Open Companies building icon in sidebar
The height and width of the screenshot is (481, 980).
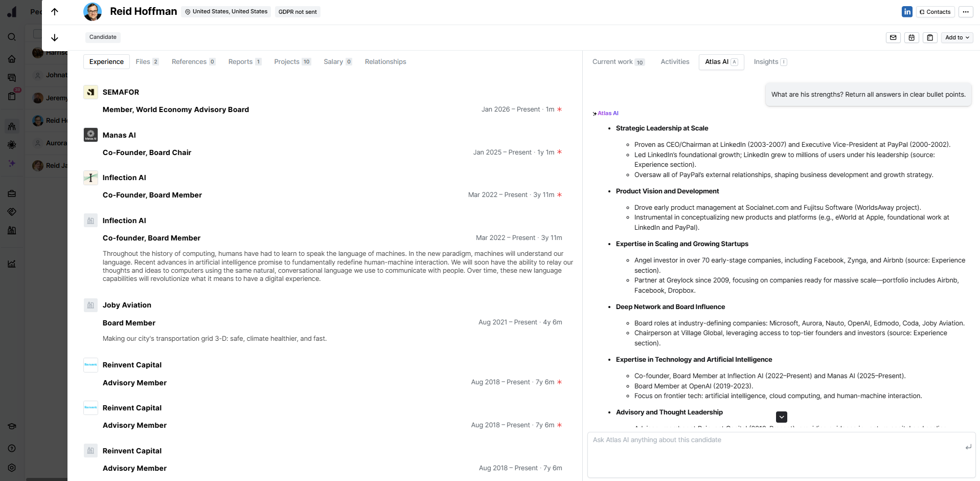pos(12,230)
